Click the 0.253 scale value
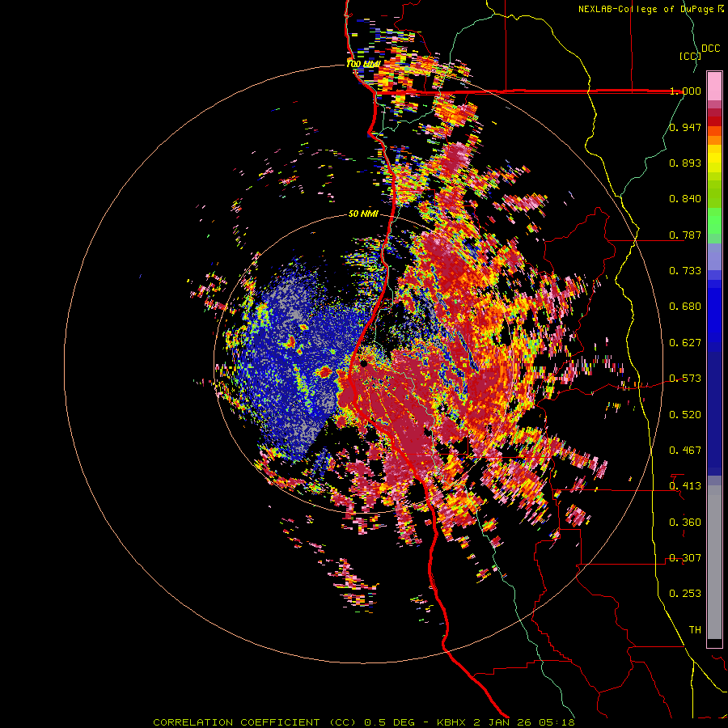This screenshot has height=728, width=728. click(685, 594)
